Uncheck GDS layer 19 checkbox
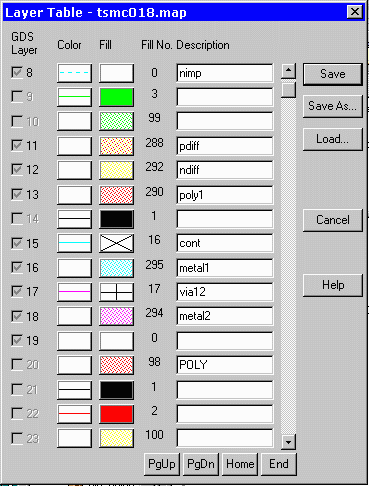The width and height of the screenshot is (369, 486). tap(17, 340)
